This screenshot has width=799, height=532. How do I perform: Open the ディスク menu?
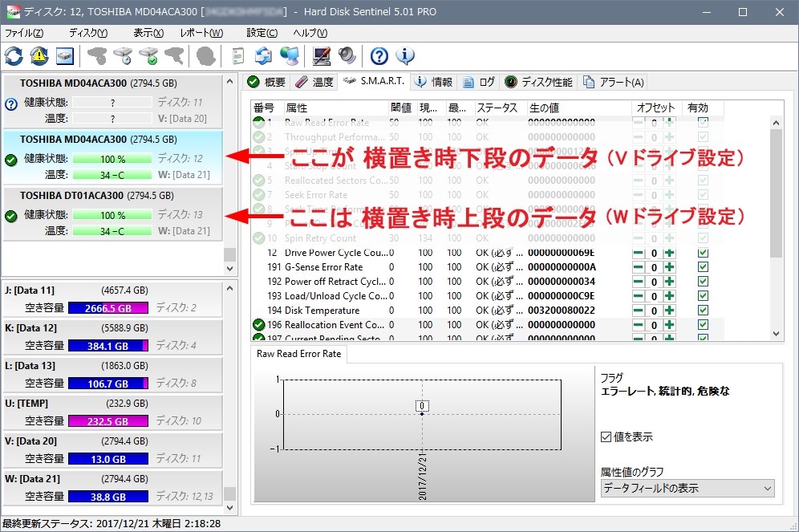[88, 33]
